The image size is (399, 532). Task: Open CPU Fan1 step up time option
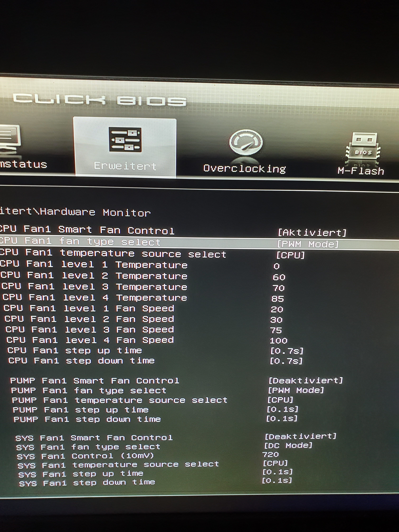(x=286, y=351)
